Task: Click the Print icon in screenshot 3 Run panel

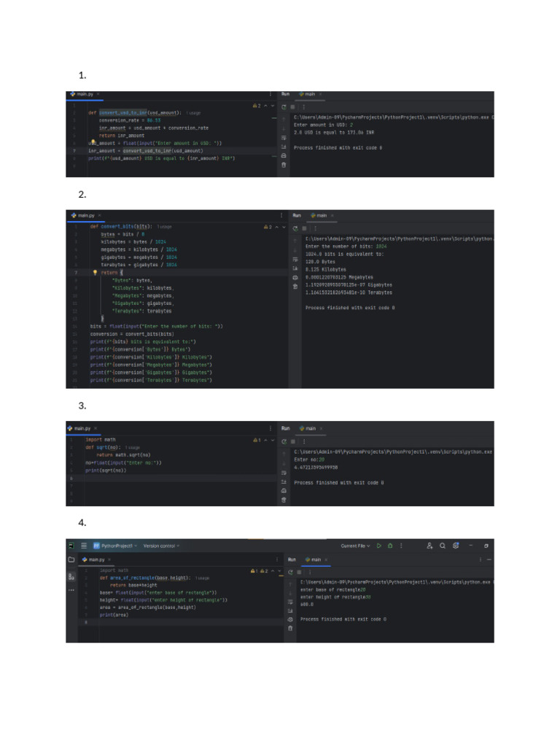Action: (x=284, y=491)
